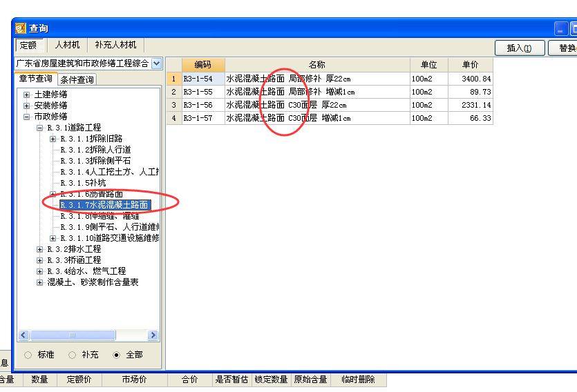Select the 标准 radio button
577x392 pixels.
[28, 355]
